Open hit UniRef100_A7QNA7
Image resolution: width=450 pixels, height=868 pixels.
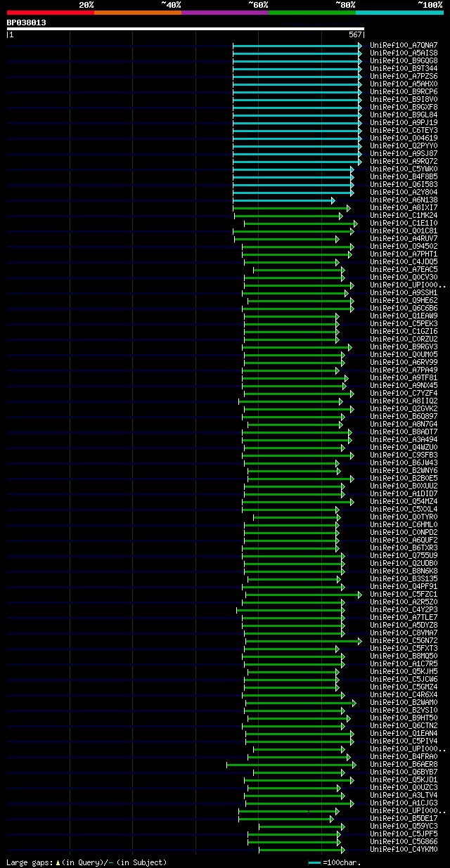[x=404, y=45]
